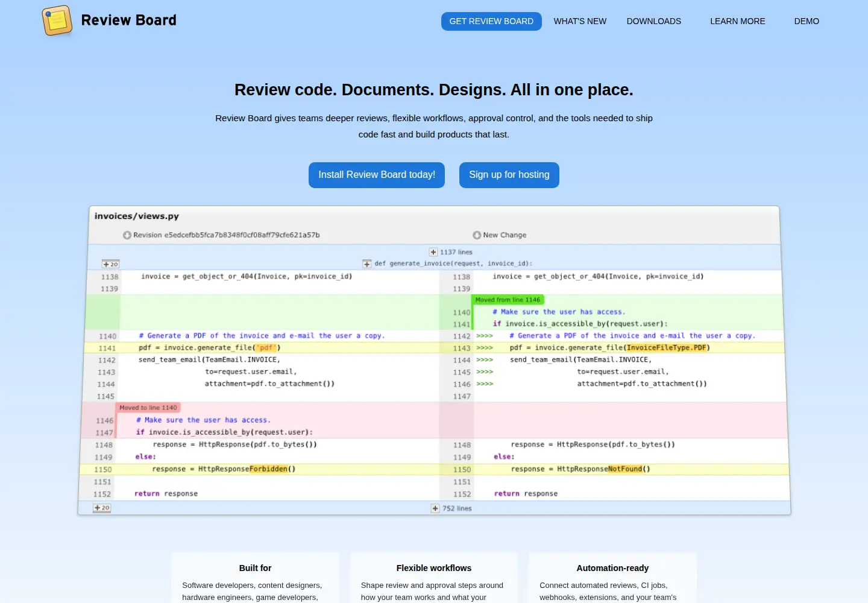Open the Learn More menu item
Image resolution: width=868 pixels, height=603 pixels.
coord(738,21)
